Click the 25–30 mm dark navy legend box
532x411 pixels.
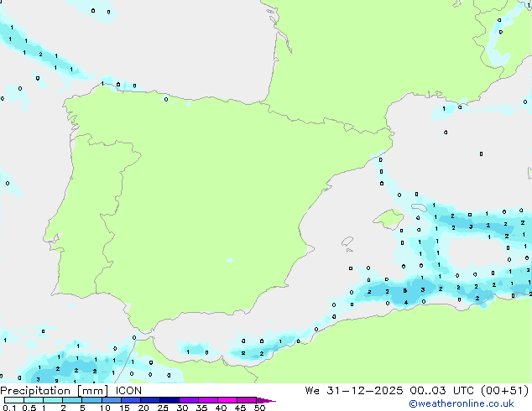pyautogui.click(x=169, y=400)
